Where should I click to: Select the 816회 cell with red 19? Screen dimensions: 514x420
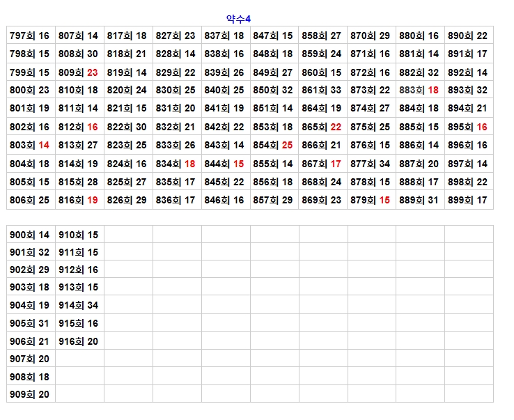point(79,200)
